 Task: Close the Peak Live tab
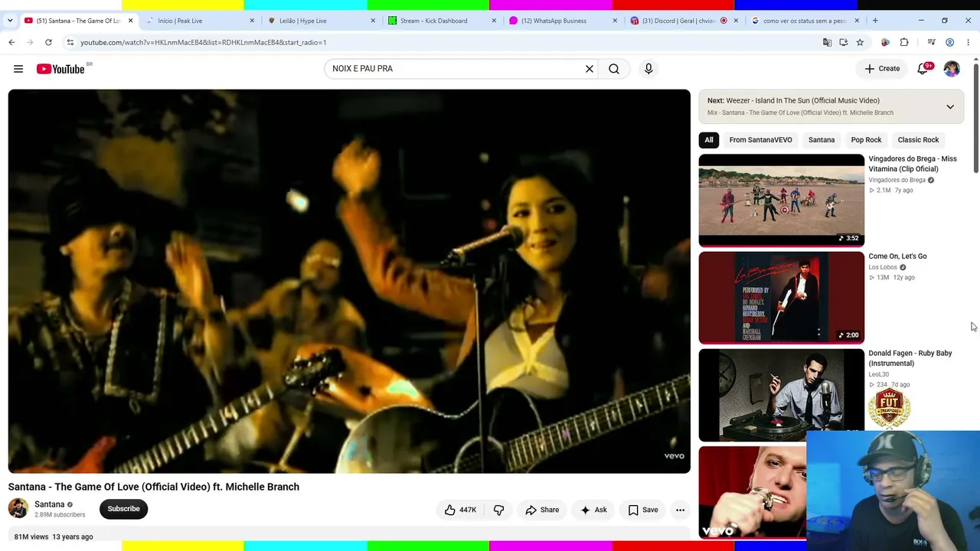click(252, 21)
